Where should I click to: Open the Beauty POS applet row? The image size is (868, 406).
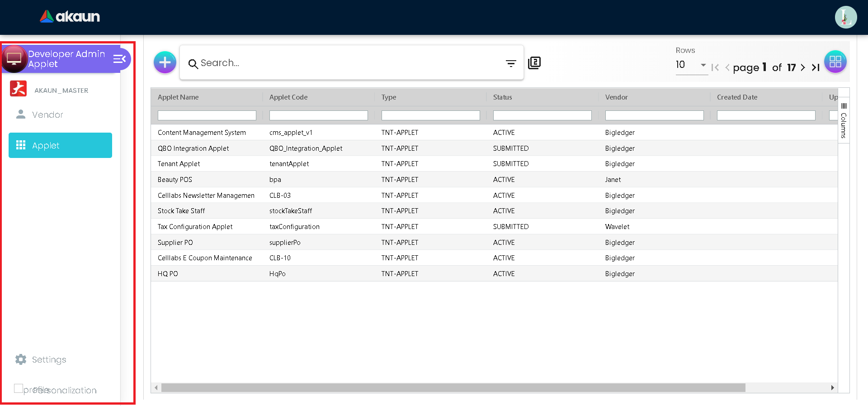click(x=175, y=180)
